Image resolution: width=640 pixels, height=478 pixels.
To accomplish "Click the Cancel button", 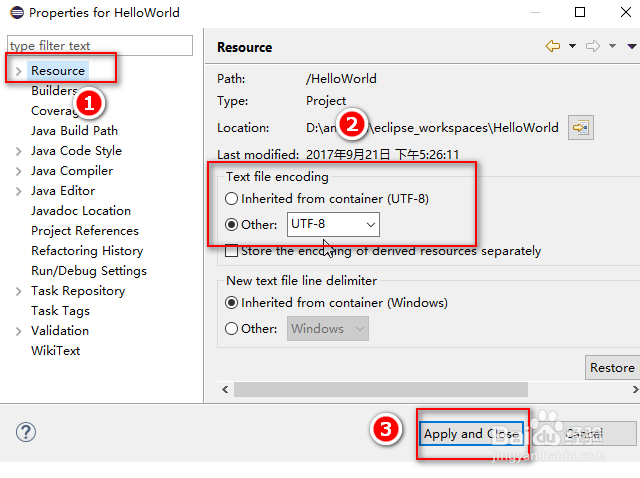I will coord(584,434).
